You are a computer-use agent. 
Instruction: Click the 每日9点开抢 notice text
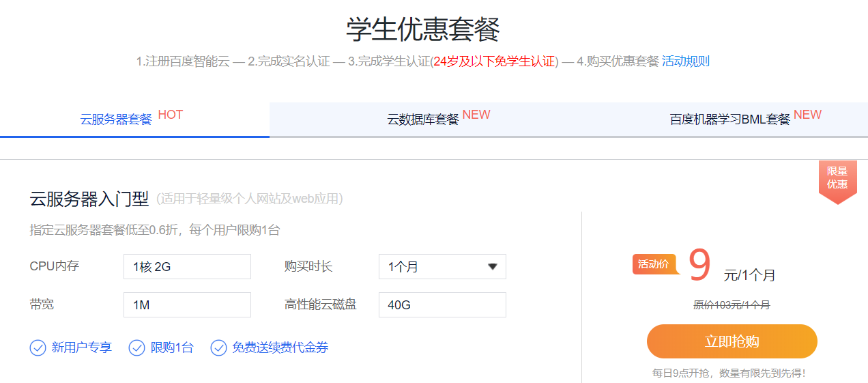tap(729, 373)
